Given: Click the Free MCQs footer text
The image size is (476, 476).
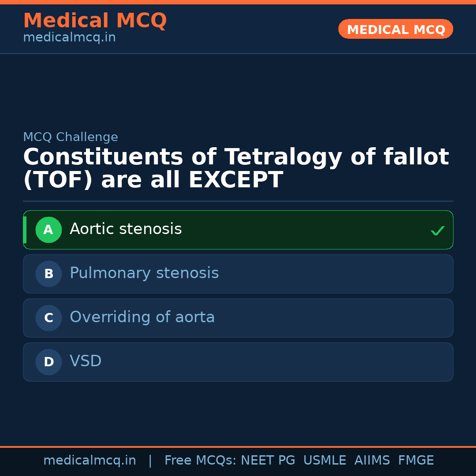Looking at the screenshot, I should [x=201, y=461].
